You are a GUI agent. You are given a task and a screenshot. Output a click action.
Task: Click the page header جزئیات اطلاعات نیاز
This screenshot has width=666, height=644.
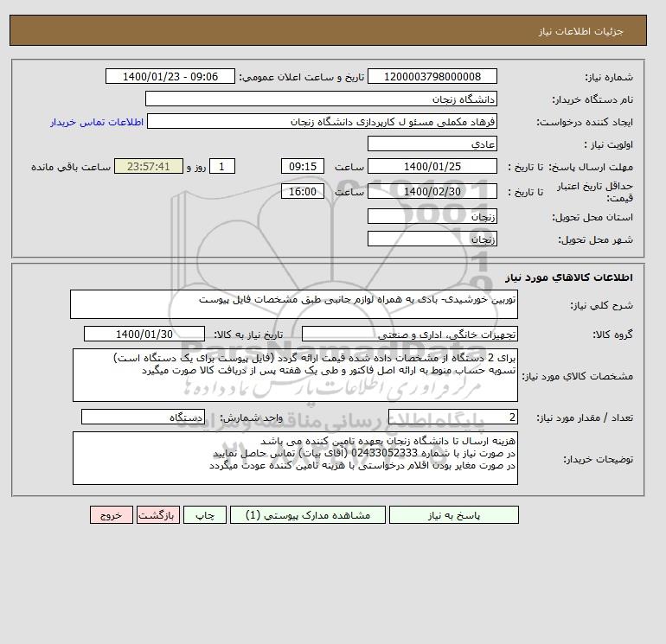point(581,31)
